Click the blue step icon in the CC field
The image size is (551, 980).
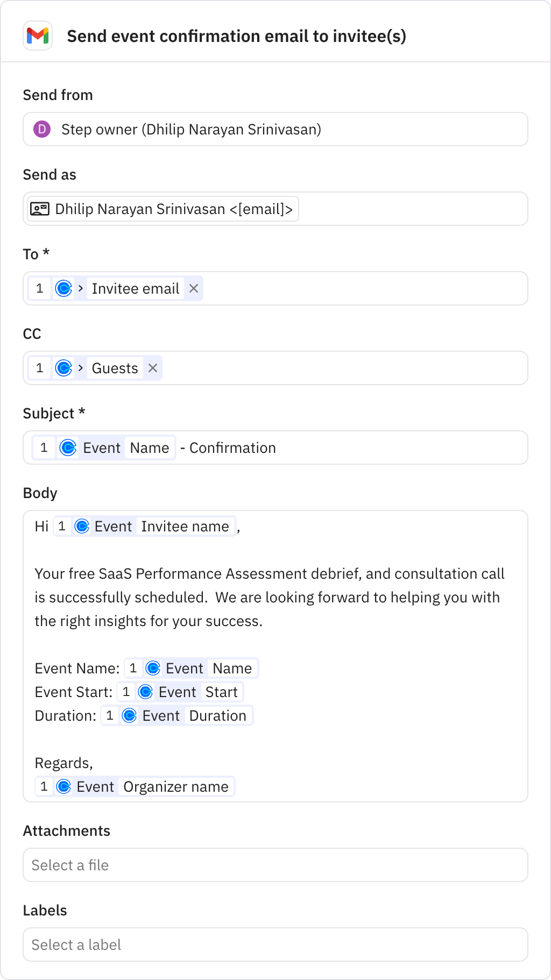tap(64, 368)
